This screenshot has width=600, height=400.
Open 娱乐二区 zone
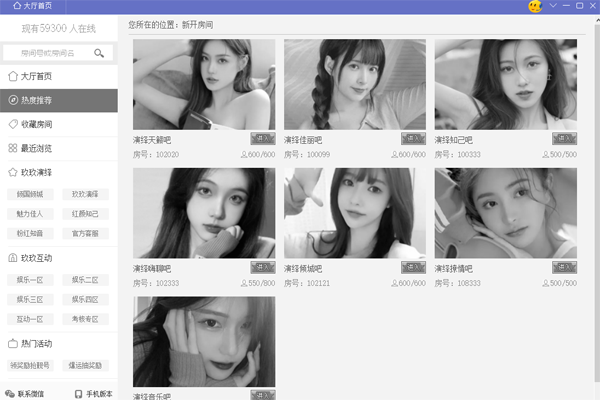tap(85, 280)
